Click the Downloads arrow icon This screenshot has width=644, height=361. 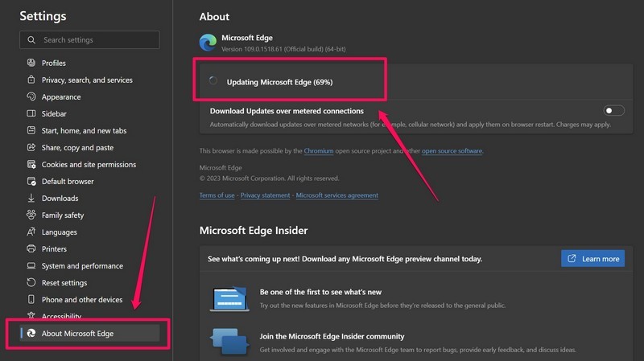[x=31, y=198]
